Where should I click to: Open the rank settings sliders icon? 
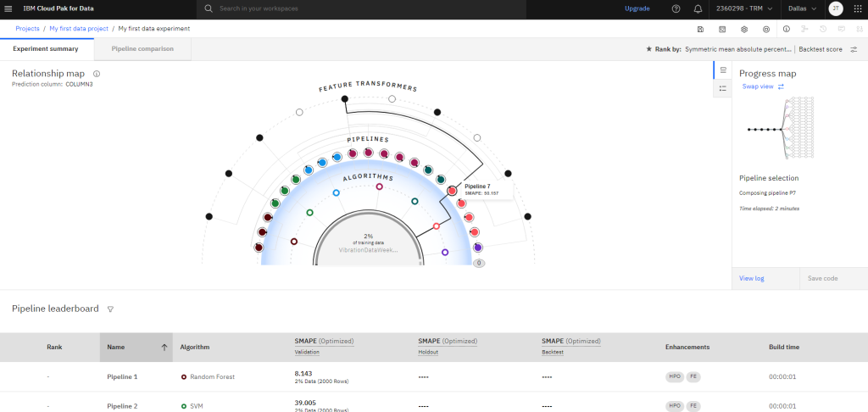coord(854,49)
